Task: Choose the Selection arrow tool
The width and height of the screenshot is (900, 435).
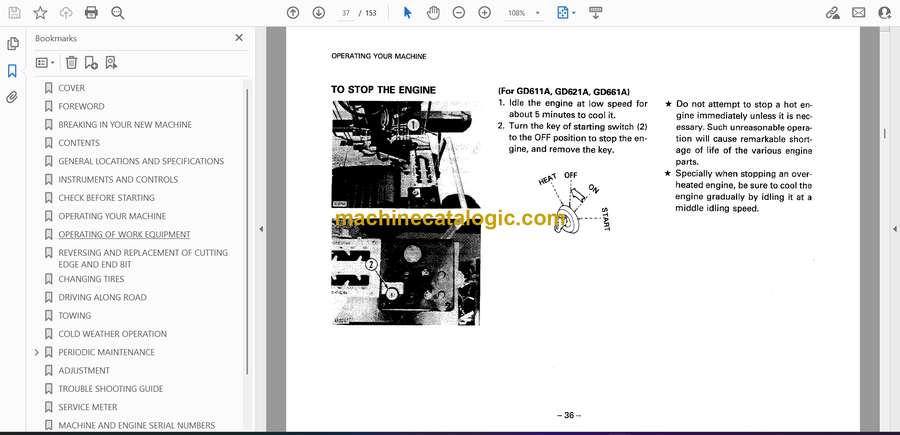Action: click(408, 13)
